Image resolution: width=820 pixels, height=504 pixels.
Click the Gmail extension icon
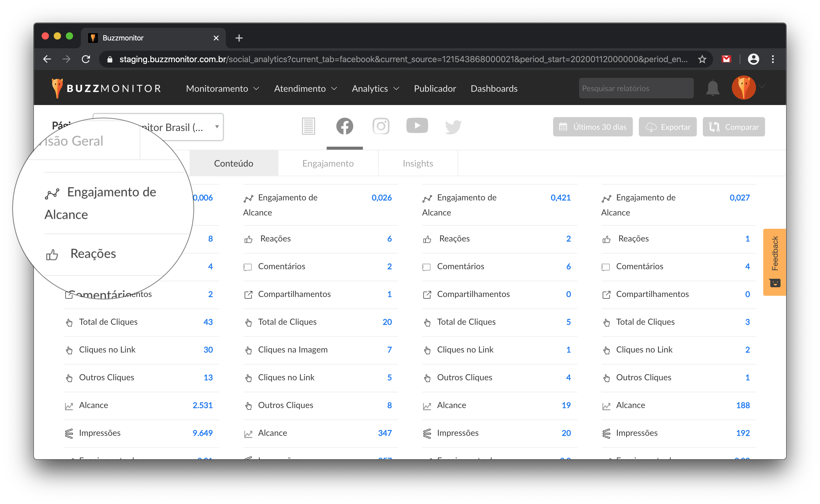[x=726, y=59]
